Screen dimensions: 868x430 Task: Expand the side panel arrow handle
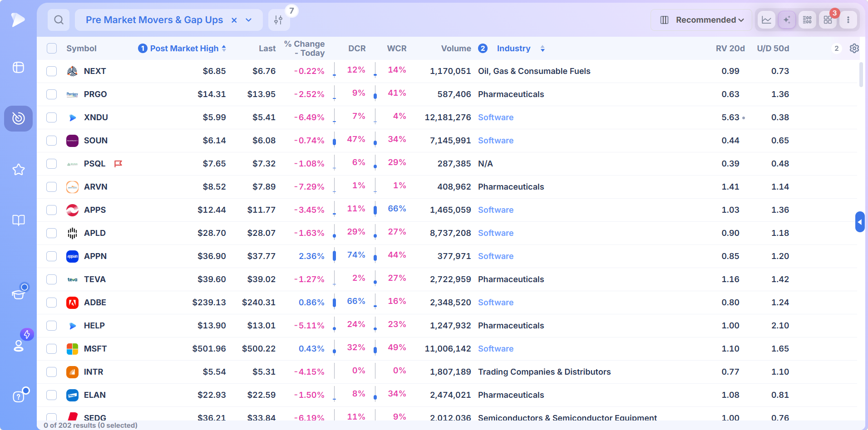[x=860, y=222]
